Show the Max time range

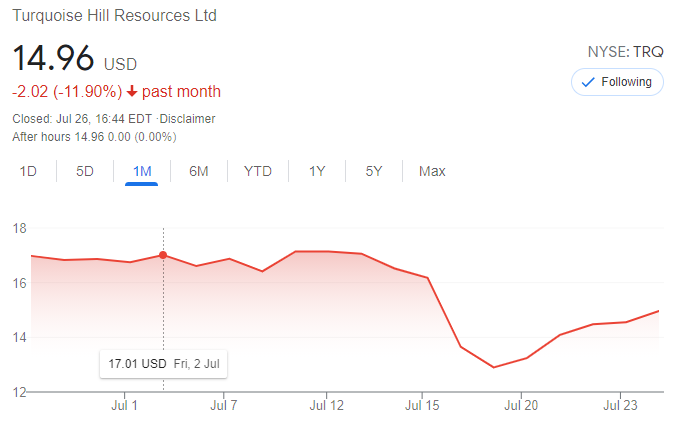click(x=432, y=171)
